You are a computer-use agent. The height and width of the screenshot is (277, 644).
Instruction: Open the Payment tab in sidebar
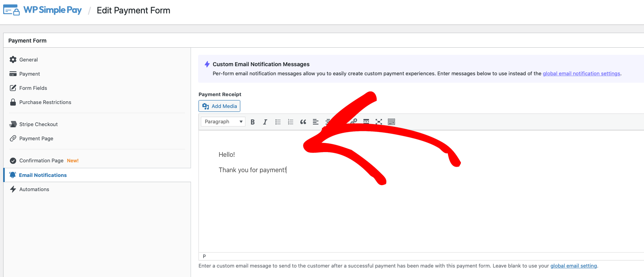coord(30,74)
